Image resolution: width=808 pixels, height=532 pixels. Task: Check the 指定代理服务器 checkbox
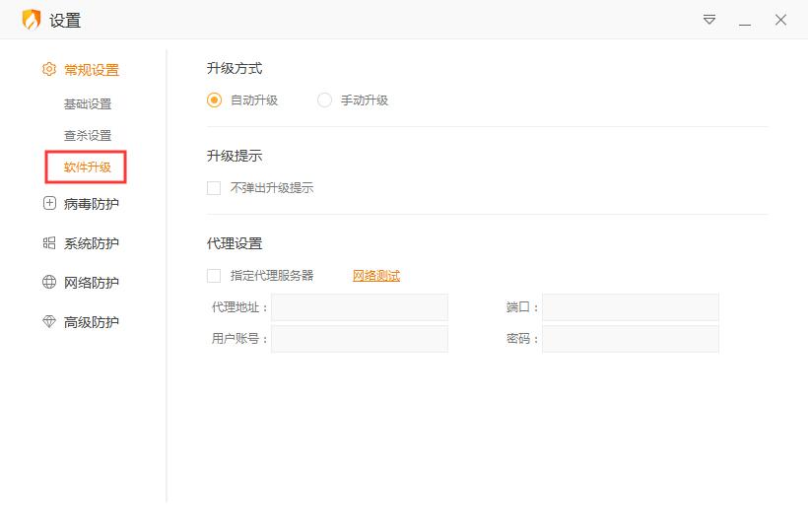(214, 276)
